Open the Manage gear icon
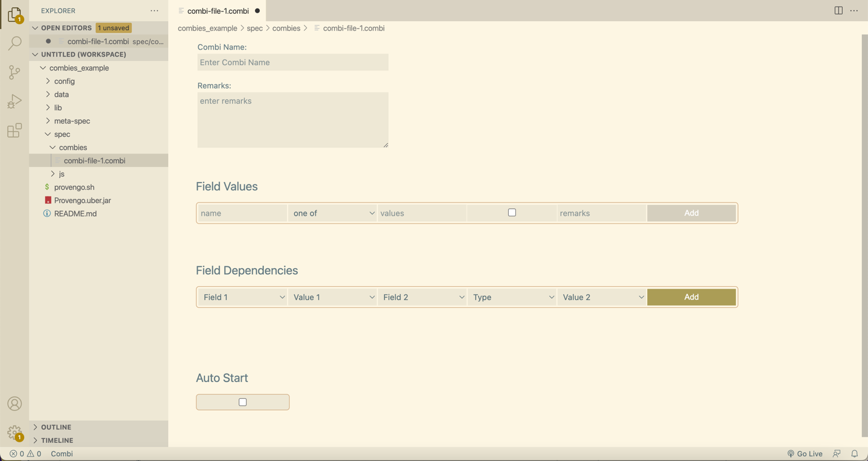Image resolution: width=868 pixels, height=461 pixels. coord(14,433)
